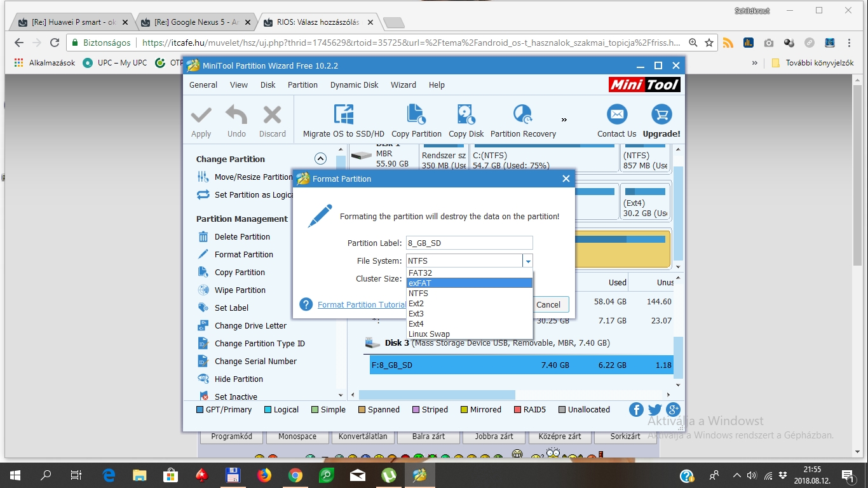
Task: Choose exFAT from file system list
Action: [x=469, y=283]
